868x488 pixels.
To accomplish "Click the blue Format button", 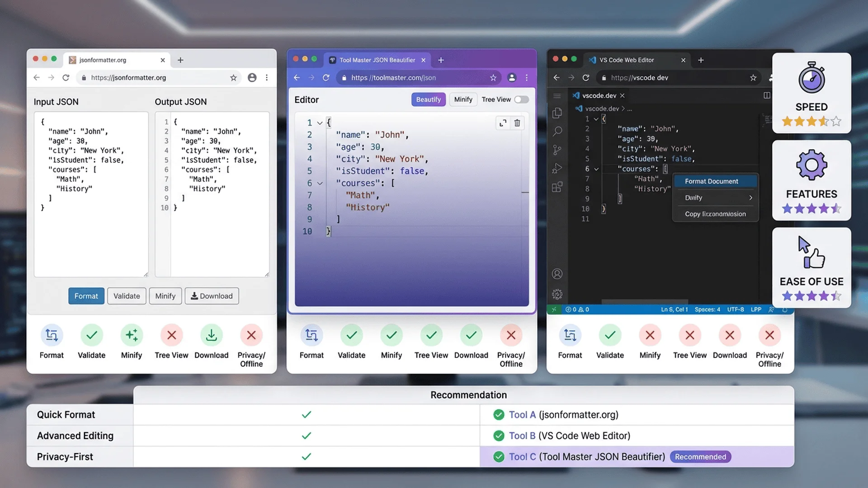I will pyautogui.click(x=86, y=296).
